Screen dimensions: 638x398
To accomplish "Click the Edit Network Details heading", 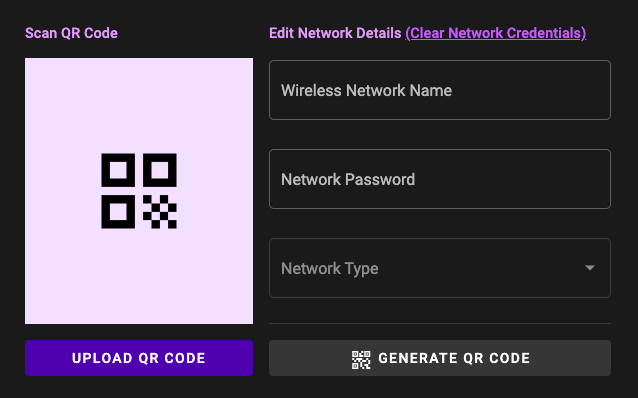I will coord(335,33).
